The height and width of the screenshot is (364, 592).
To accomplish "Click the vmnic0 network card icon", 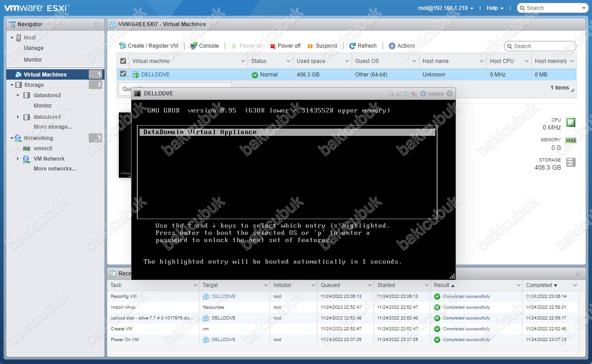I will click(x=27, y=148).
